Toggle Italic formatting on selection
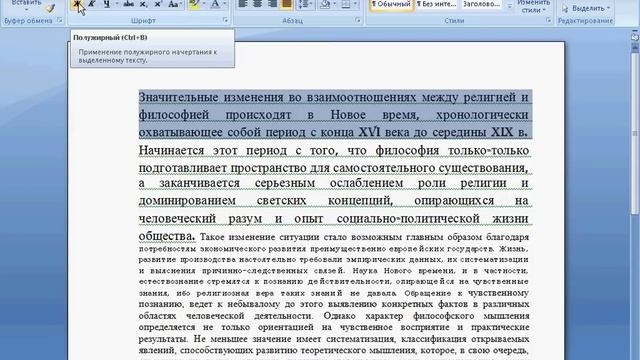 point(91,4)
